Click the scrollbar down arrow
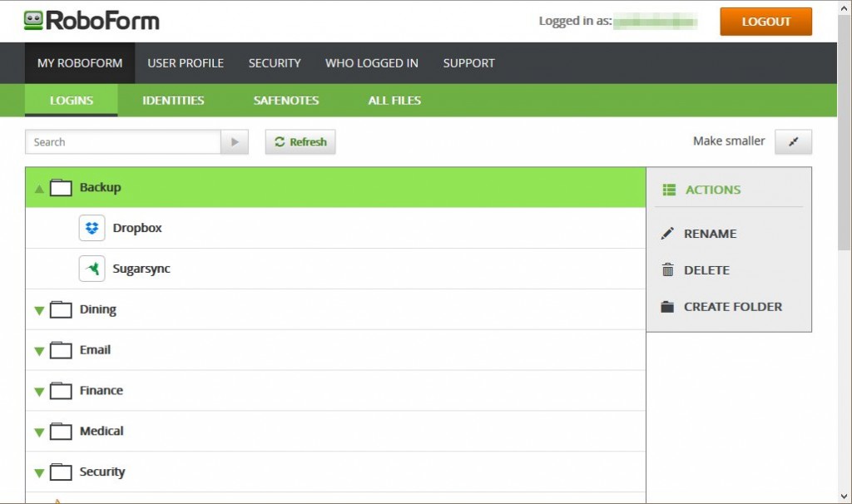Image resolution: width=852 pixels, height=504 pixels. pyautogui.click(x=844, y=496)
